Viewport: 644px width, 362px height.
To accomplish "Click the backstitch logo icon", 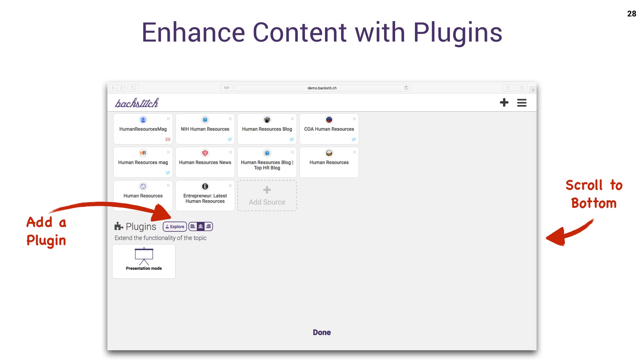I will pos(137,103).
